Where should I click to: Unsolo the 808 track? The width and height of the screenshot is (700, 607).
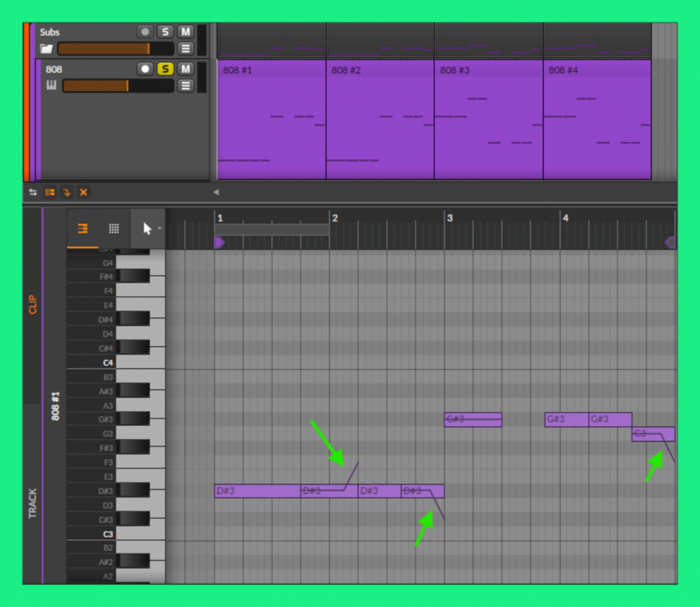pyautogui.click(x=165, y=68)
